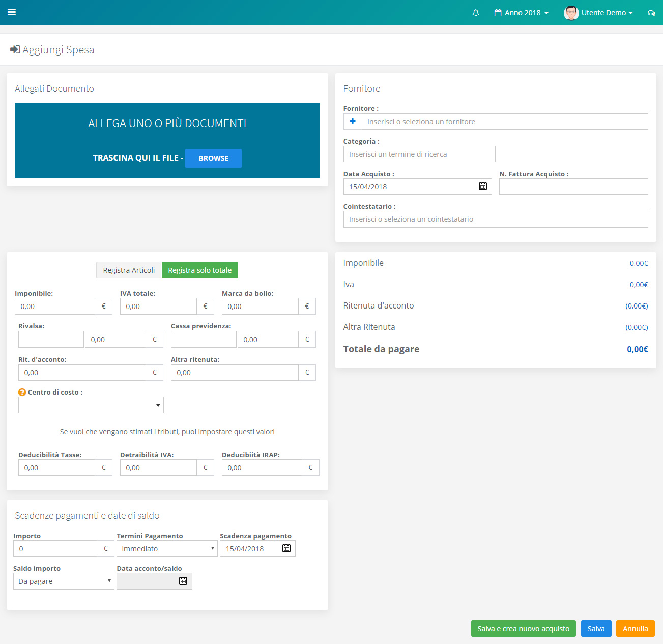Image resolution: width=663 pixels, height=644 pixels.
Task: Focus the Fornitore search input
Action: 505,121
